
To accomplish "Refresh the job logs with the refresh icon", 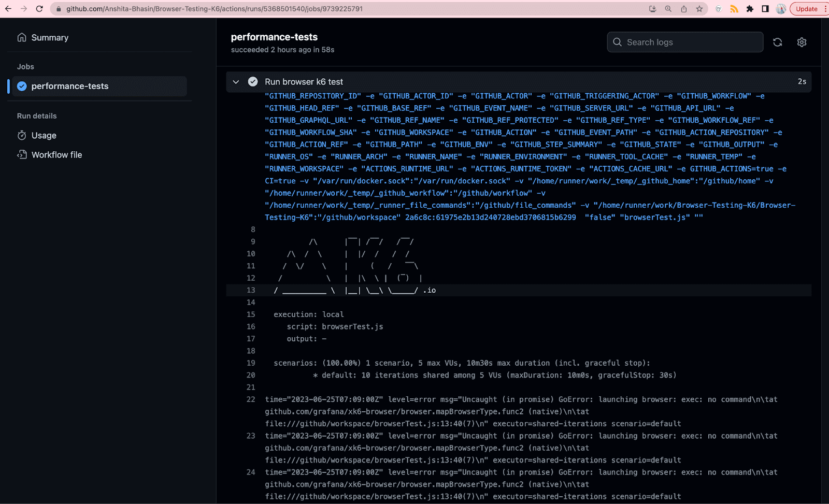I will [778, 42].
